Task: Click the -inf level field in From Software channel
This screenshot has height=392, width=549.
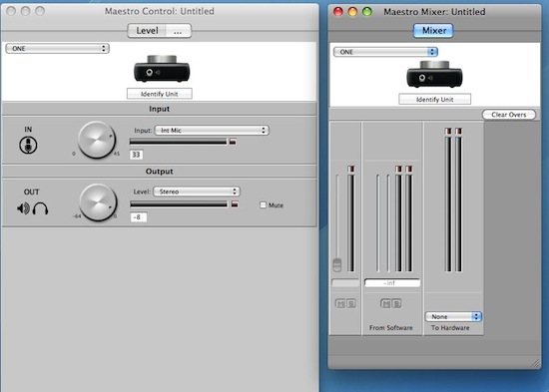Action: (x=392, y=283)
